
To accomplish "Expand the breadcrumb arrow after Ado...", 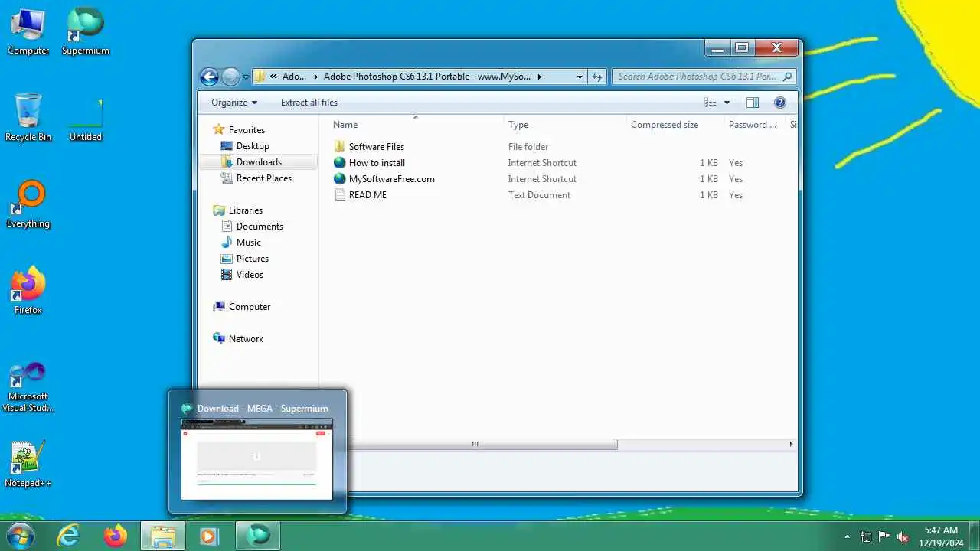I will (315, 77).
